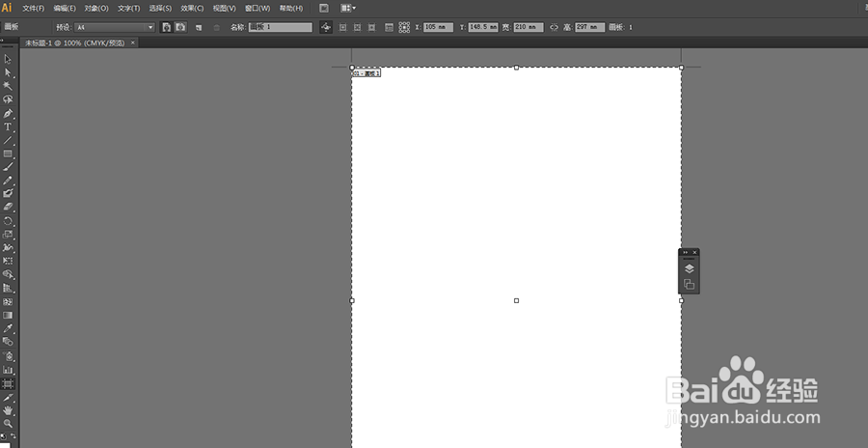
Task: Select the Free Transform tool
Action: 8,261
